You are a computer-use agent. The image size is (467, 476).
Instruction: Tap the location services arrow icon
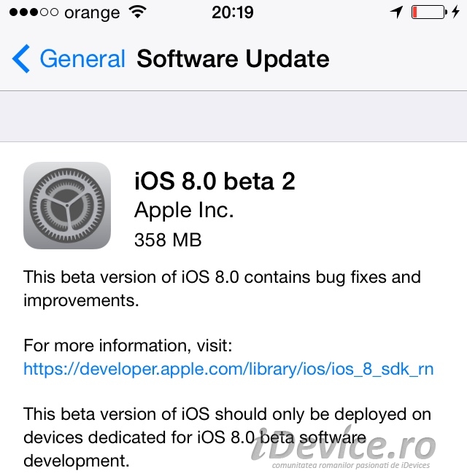[x=396, y=12]
